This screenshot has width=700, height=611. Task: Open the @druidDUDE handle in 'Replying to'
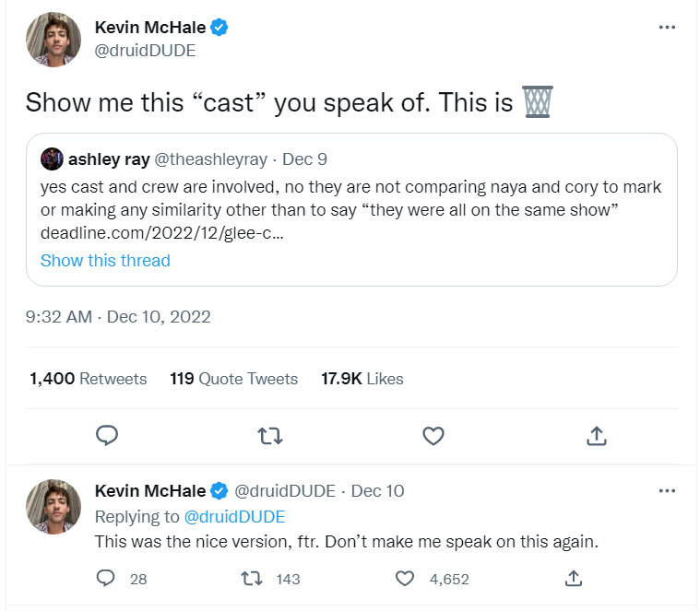tap(236, 516)
